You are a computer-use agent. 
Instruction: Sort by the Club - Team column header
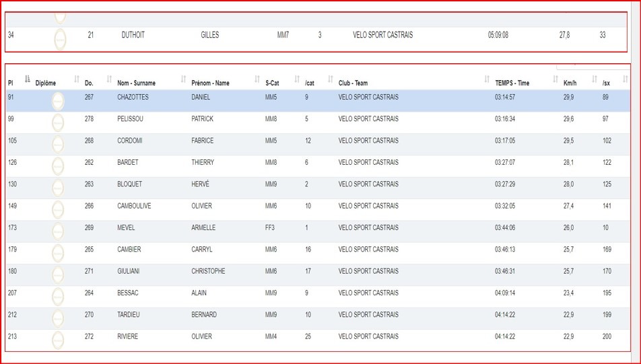pos(353,83)
